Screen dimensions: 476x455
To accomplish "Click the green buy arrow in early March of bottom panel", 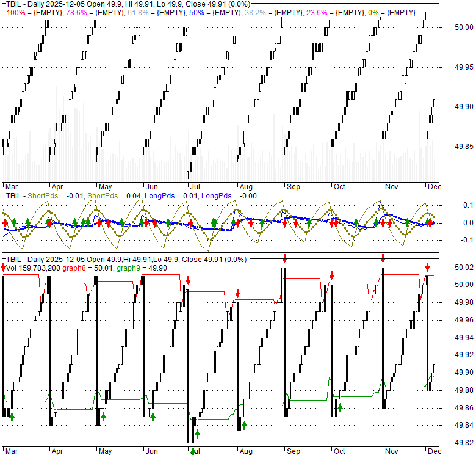I will 12,417.
